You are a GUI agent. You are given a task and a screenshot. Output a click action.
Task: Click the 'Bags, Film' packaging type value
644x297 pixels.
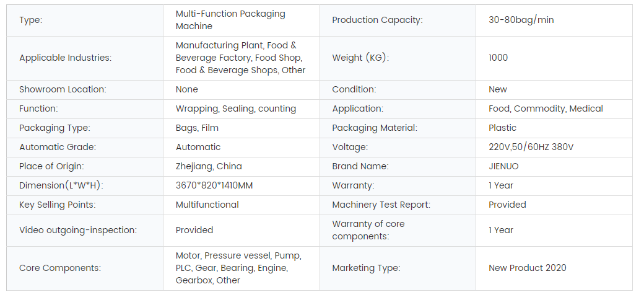click(197, 128)
